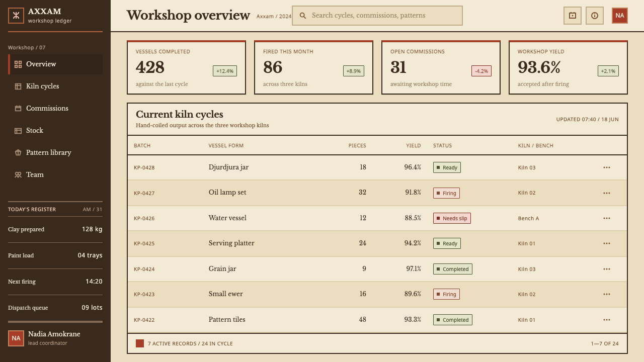Go to Overview in the sidebar
Viewport: 644px width, 362px height.
tap(55, 64)
